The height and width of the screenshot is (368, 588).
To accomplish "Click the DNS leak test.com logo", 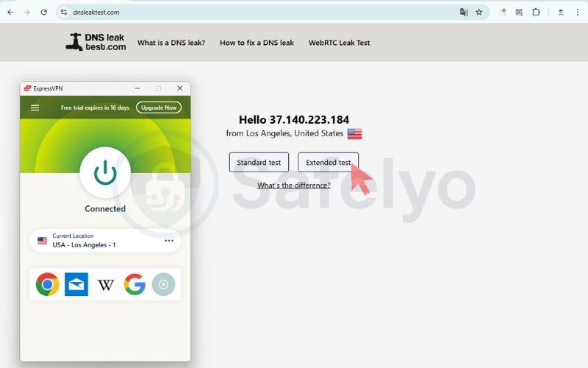I will [96, 42].
